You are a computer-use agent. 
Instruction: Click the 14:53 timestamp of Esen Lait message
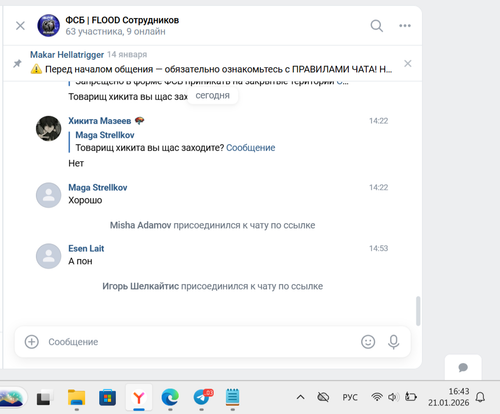click(x=379, y=248)
